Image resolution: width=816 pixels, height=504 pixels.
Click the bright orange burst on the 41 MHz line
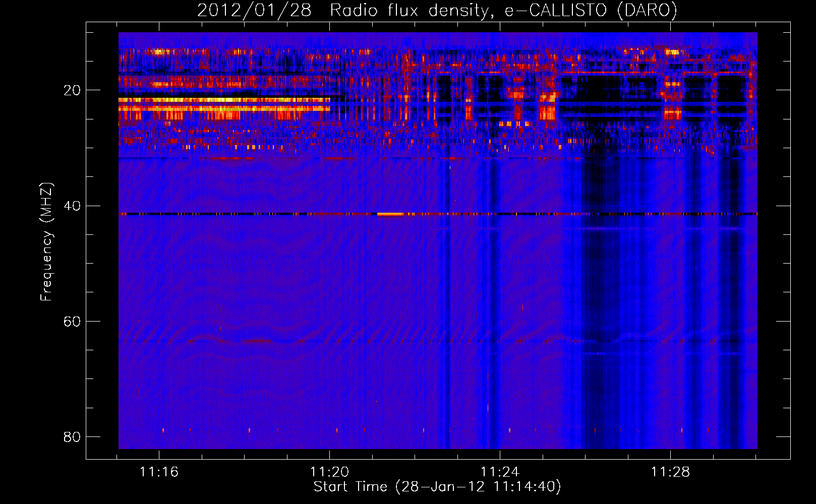click(390, 214)
